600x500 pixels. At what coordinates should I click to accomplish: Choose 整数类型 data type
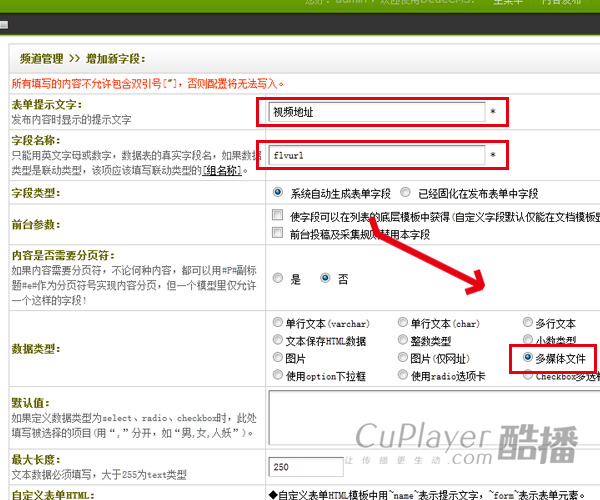(x=403, y=340)
